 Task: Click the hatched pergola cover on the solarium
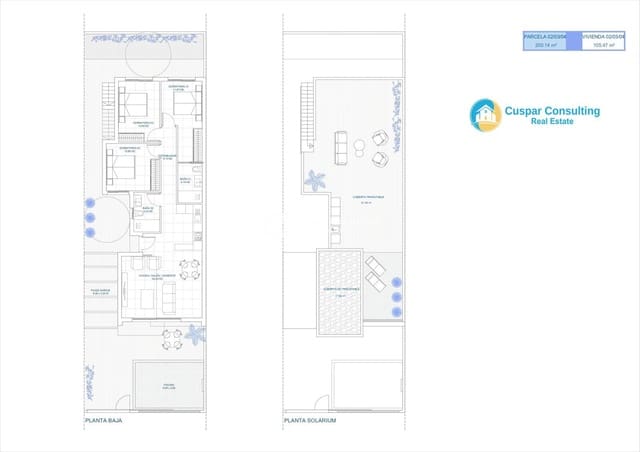click(x=340, y=292)
